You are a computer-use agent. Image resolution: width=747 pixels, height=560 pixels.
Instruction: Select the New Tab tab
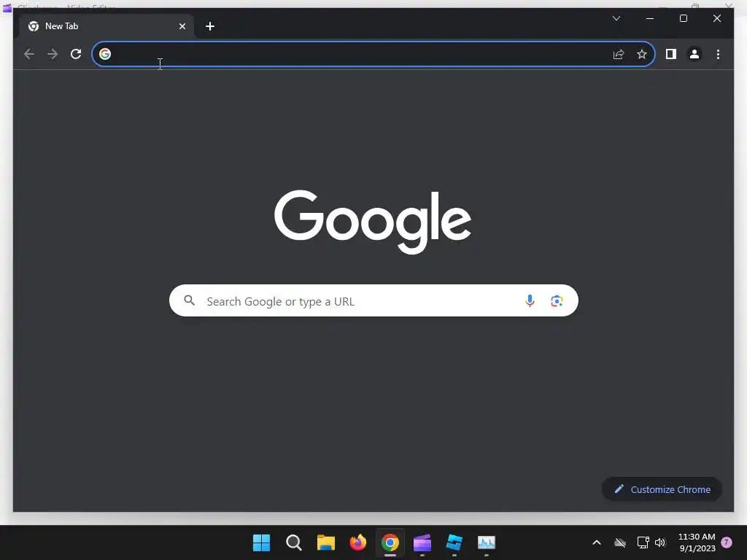107,26
